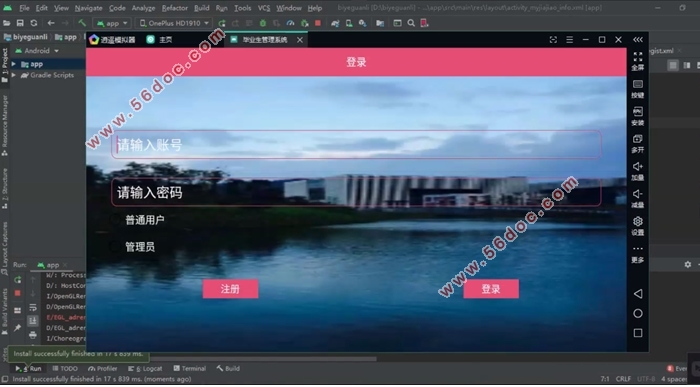
Task: Click the print icon in Run console
Action: 33,334
